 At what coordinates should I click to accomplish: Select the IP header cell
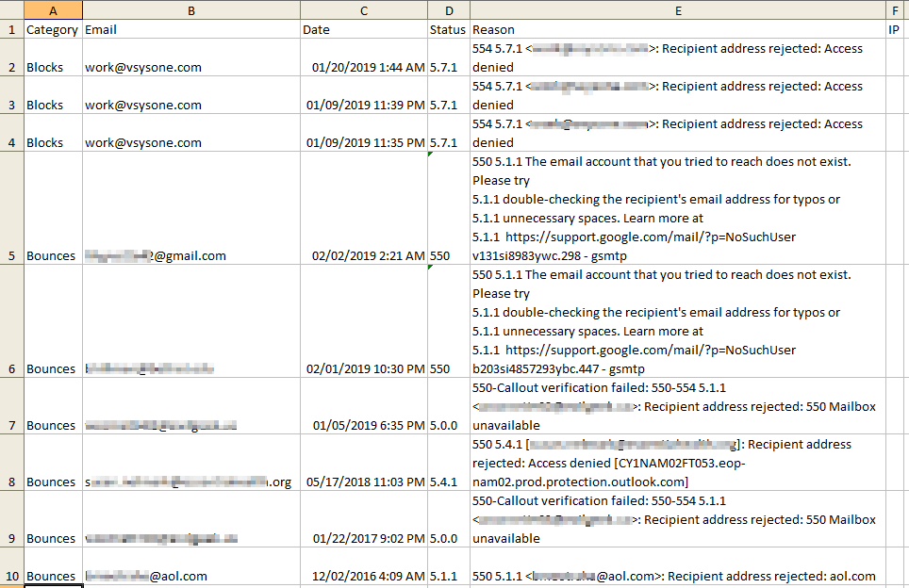pyautogui.click(x=896, y=29)
